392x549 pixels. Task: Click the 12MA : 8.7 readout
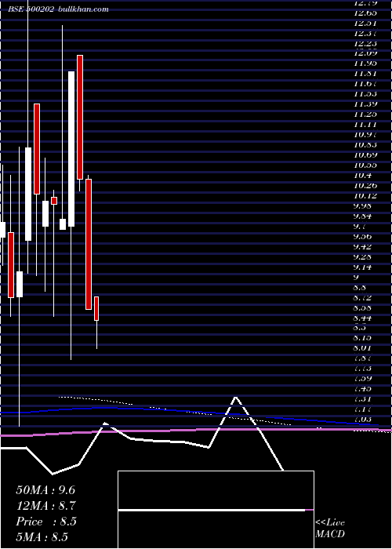point(45,506)
